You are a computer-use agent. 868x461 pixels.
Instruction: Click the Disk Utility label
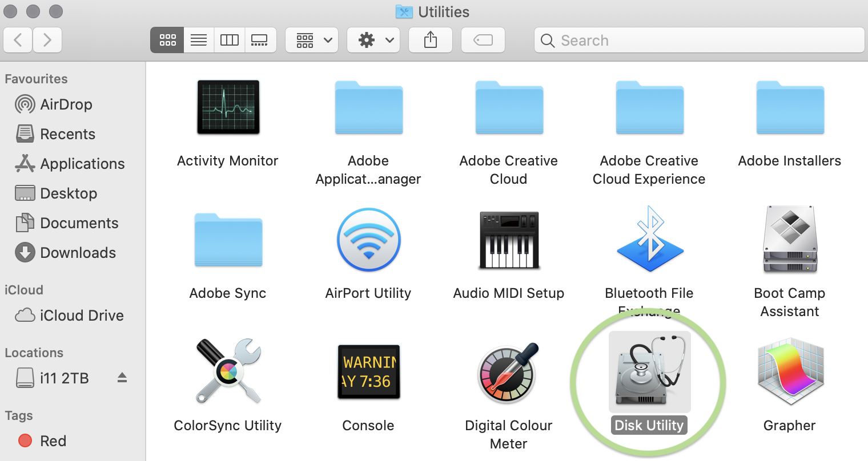pos(649,426)
